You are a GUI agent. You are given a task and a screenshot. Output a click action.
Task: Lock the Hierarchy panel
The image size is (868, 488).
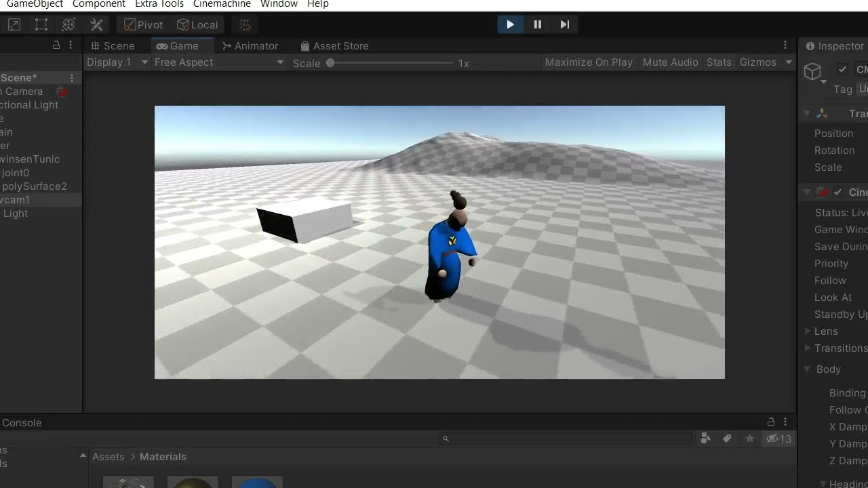tap(56, 45)
